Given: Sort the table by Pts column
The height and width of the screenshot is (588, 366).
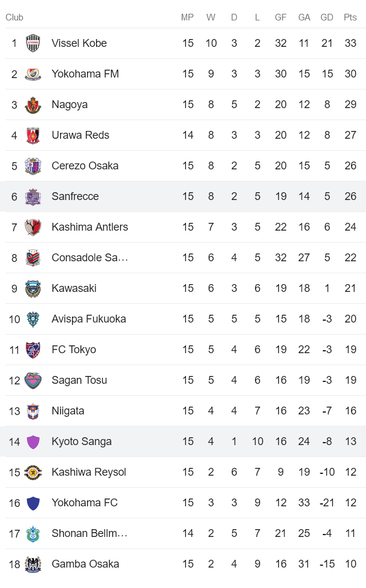Looking at the screenshot, I should [x=350, y=17].
